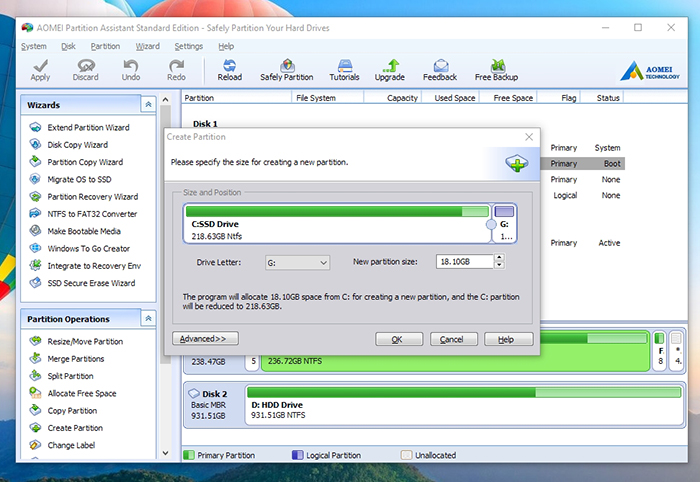700x482 pixels.
Task: Open the Settings menu
Action: [188, 46]
